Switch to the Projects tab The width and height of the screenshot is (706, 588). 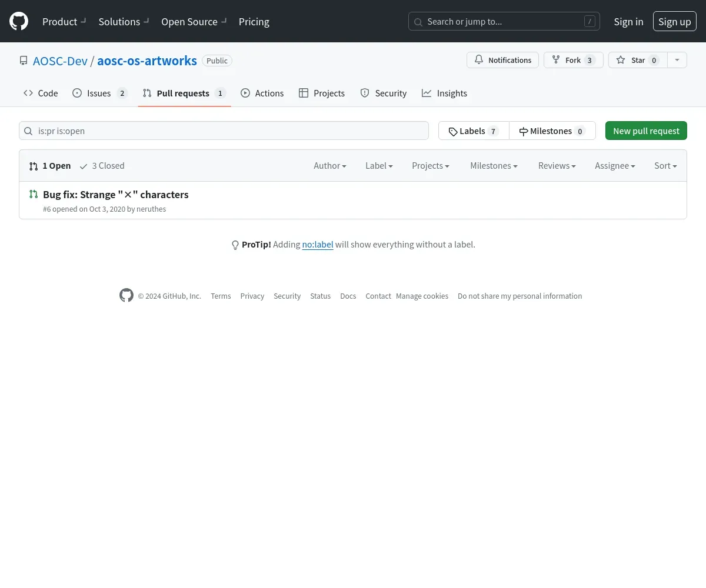click(x=322, y=93)
